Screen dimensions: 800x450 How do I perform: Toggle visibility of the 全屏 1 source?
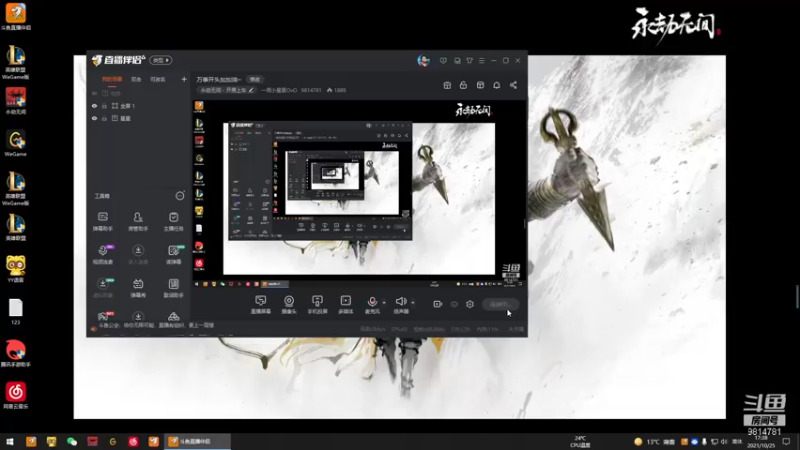(x=94, y=106)
